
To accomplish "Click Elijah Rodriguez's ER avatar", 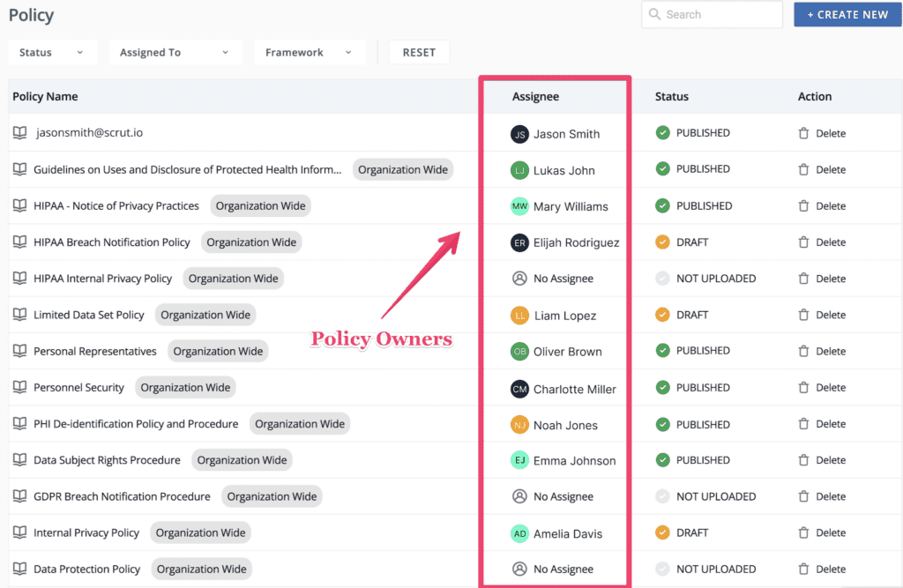I will [x=519, y=242].
